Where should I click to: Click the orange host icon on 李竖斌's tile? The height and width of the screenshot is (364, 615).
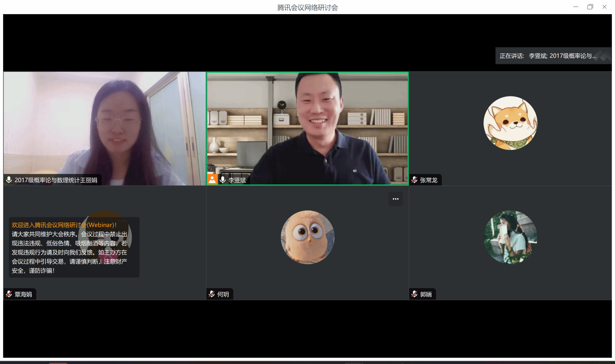(212, 180)
